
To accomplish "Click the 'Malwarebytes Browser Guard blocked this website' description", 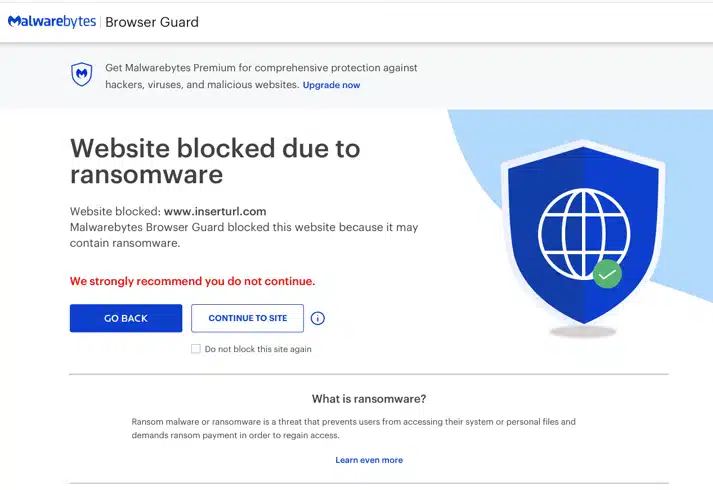I will 244,235.
